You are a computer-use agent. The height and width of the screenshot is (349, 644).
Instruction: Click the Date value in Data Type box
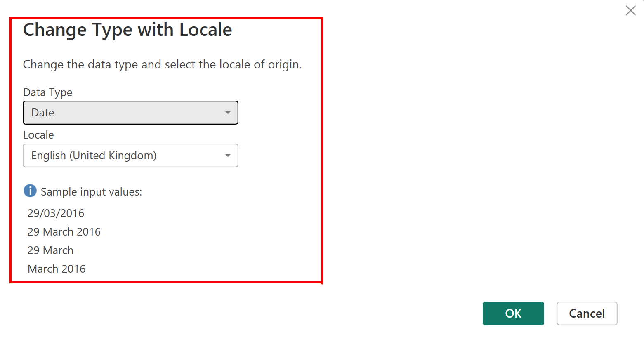(43, 113)
